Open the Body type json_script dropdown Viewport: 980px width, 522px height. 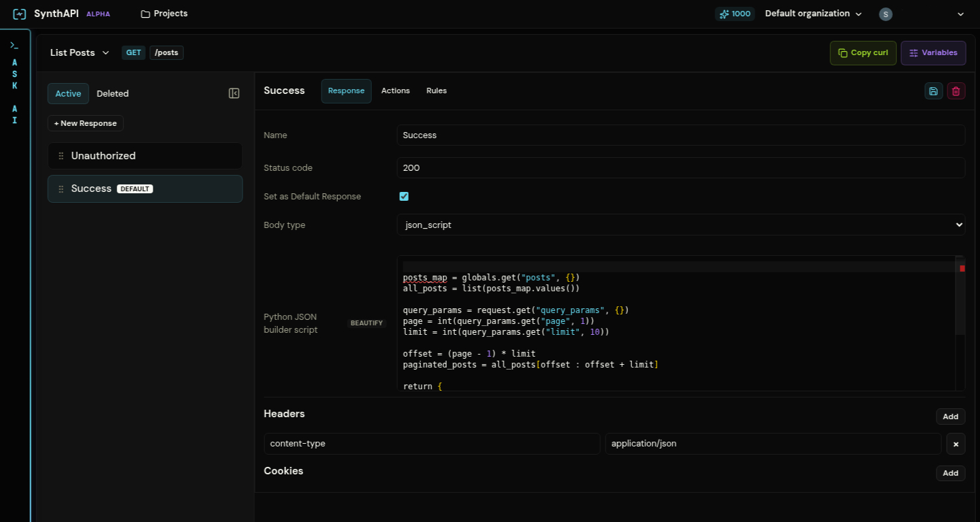tap(681, 225)
